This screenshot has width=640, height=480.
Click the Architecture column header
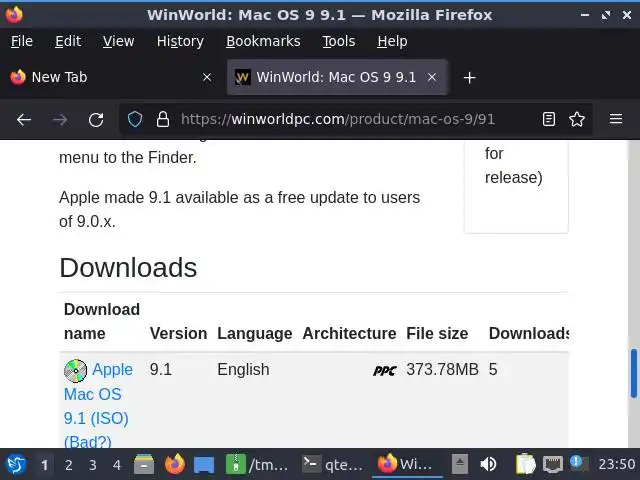(x=349, y=333)
